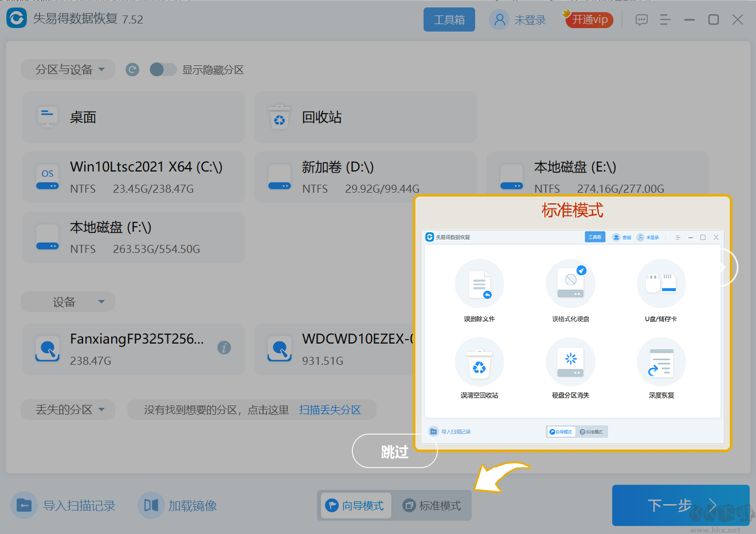Select the FanxiangFP325T256 disk device

pos(134,349)
